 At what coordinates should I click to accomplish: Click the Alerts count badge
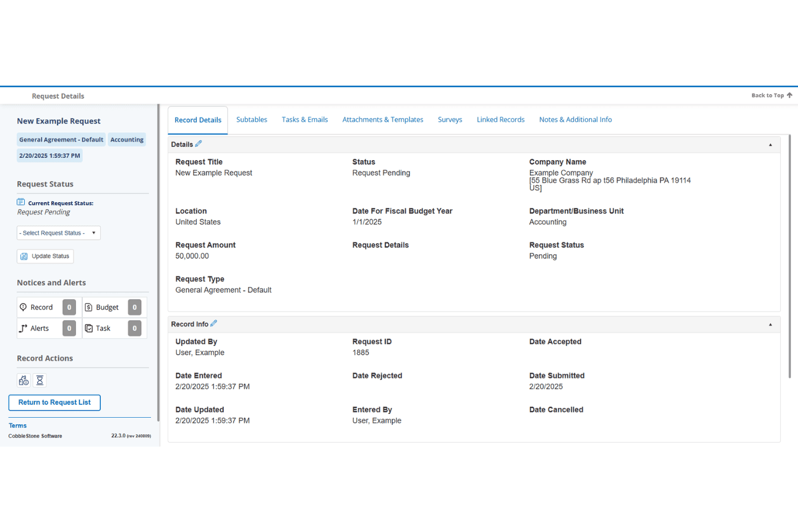coord(69,328)
